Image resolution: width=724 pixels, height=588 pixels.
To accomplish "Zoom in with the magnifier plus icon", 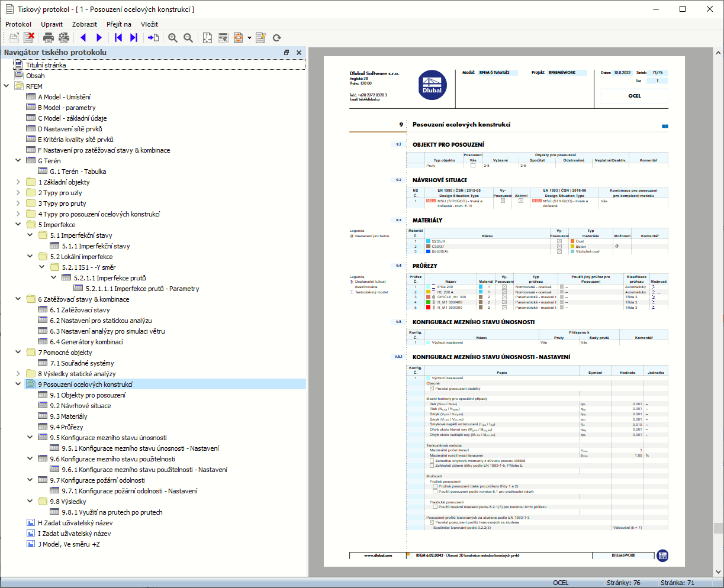I will coord(173,38).
